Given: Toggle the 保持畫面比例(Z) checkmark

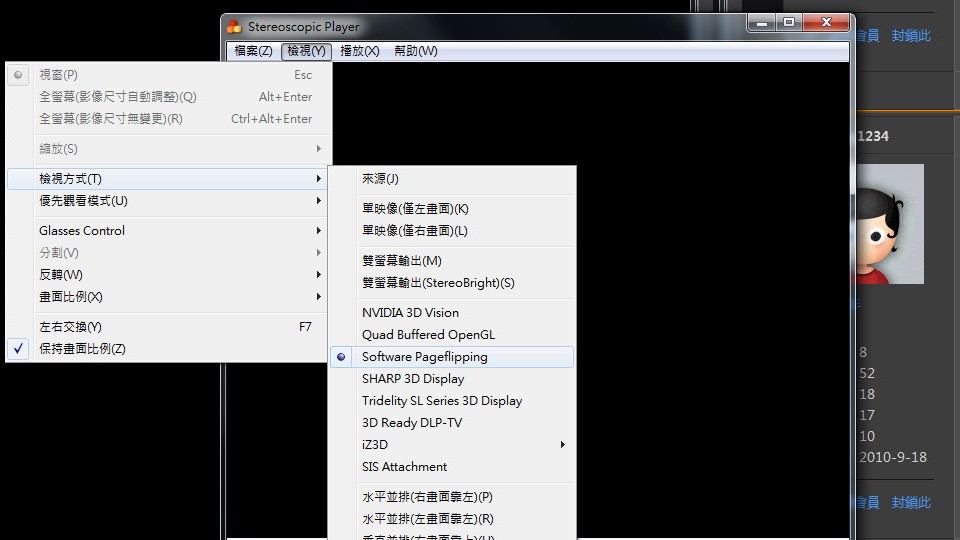Looking at the screenshot, I should pyautogui.click(x=169, y=349).
